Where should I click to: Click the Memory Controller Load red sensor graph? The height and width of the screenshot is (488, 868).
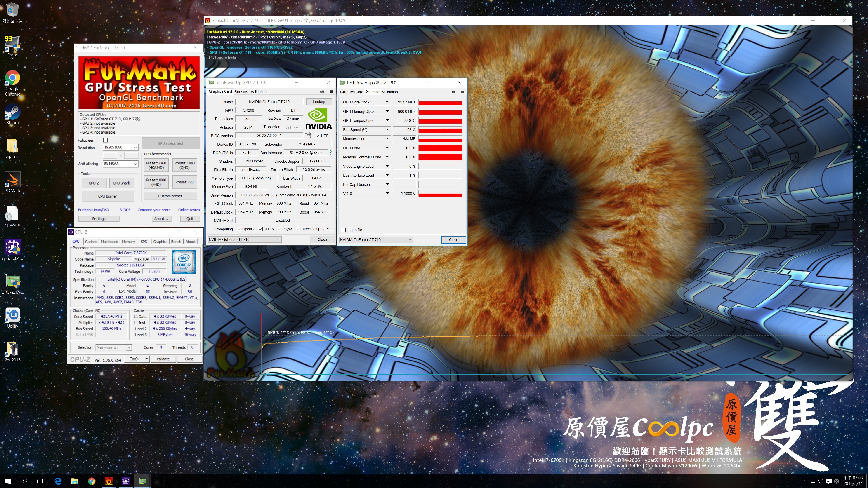pyautogui.click(x=440, y=157)
